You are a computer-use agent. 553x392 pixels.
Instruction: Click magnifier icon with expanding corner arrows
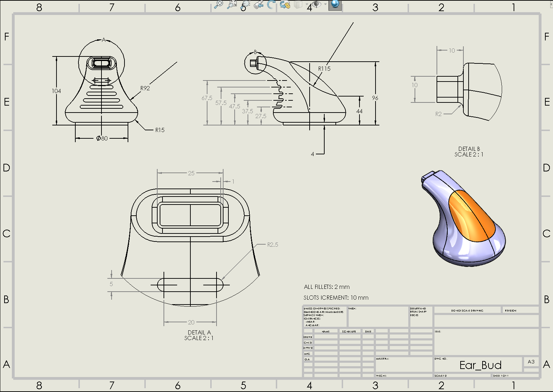(x=232, y=5)
